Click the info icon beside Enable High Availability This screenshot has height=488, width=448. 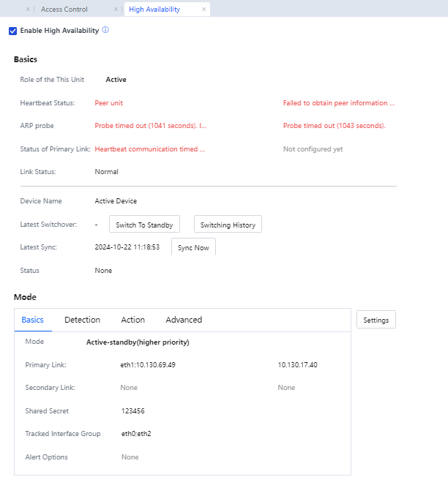click(x=105, y=30)
